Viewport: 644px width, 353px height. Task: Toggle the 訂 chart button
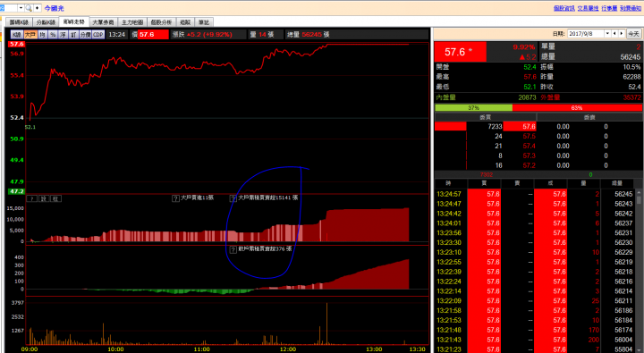tap(73, 35)
